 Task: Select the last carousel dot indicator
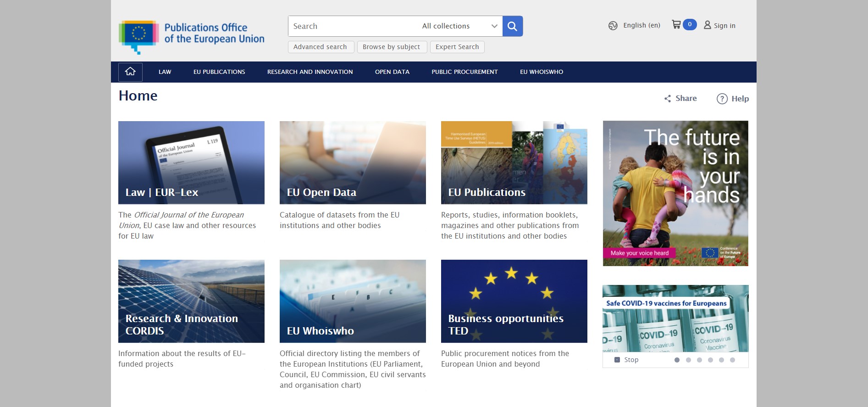pos(732,360)
